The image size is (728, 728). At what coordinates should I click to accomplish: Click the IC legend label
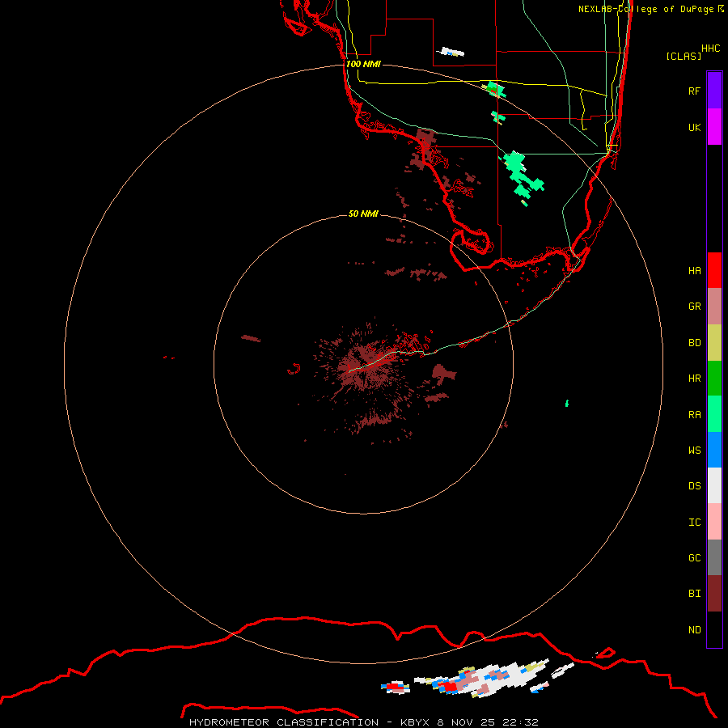pos(694,522)
